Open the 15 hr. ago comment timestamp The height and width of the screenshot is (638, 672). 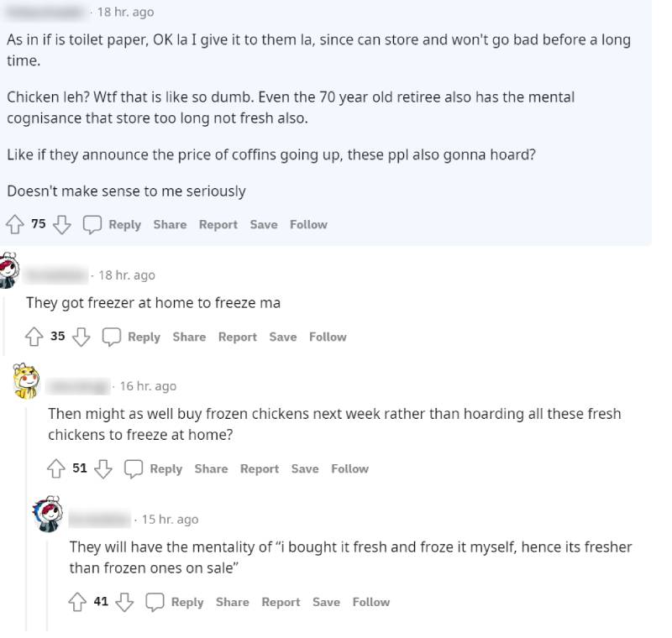tap(170, 520)
